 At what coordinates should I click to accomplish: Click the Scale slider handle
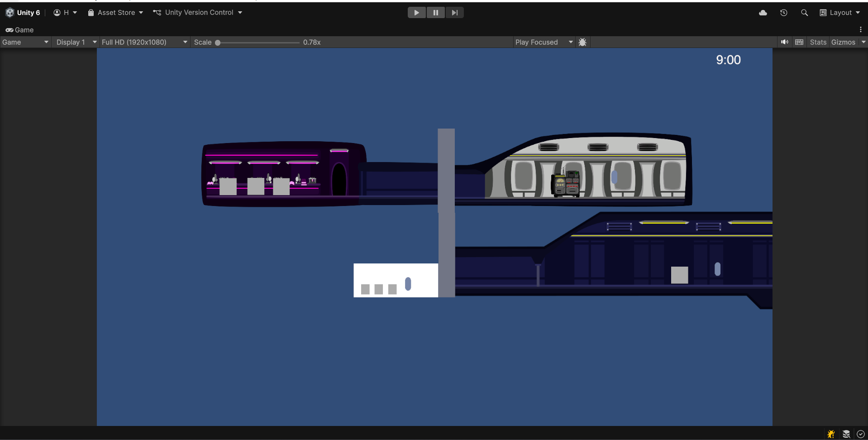click(x=218, y=43)
